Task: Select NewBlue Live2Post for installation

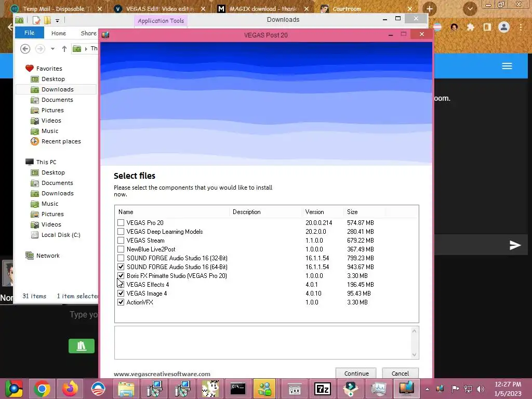Action: 121,249
